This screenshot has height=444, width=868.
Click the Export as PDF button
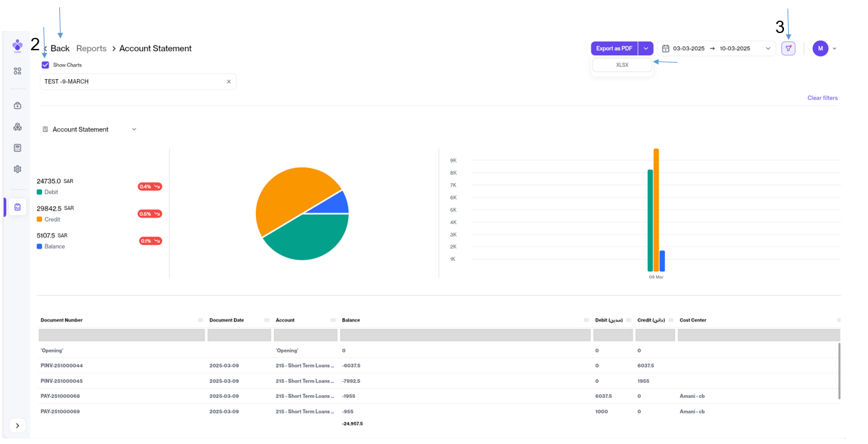click(614, 49)
